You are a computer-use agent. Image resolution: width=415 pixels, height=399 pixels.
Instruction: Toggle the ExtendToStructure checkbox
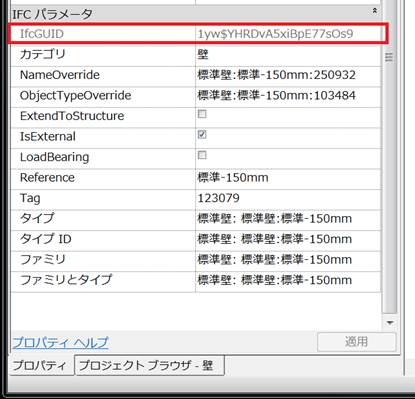click(x=202, y=114)
